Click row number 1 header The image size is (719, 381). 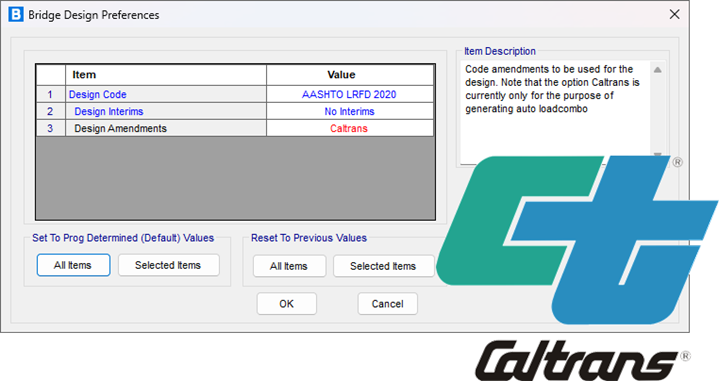[x=50, y=94]
